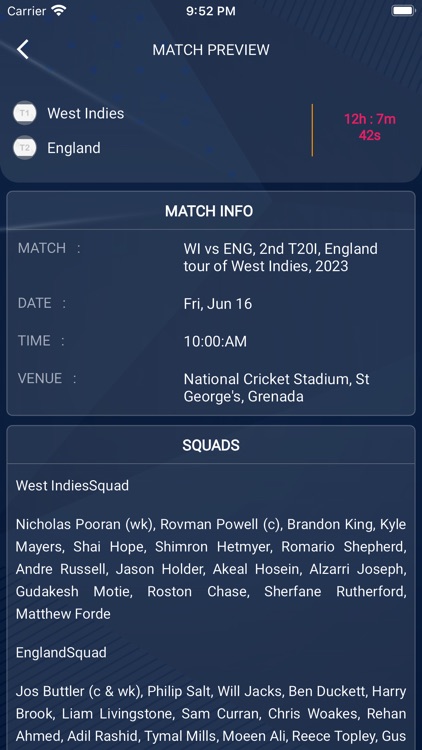Tap the Fri, Jun 16 date value
The image size is (422, 750).
pyautogui.click(x=218, y=304)
